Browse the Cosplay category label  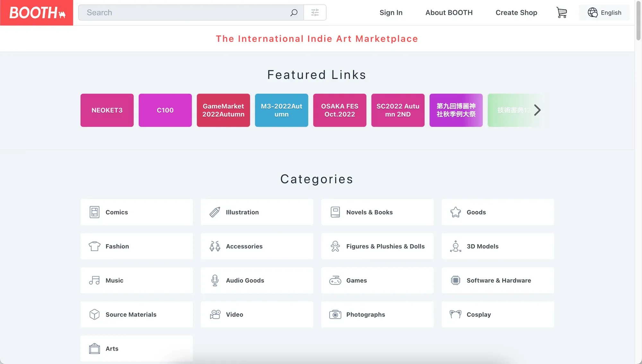[x=479, y=314]
